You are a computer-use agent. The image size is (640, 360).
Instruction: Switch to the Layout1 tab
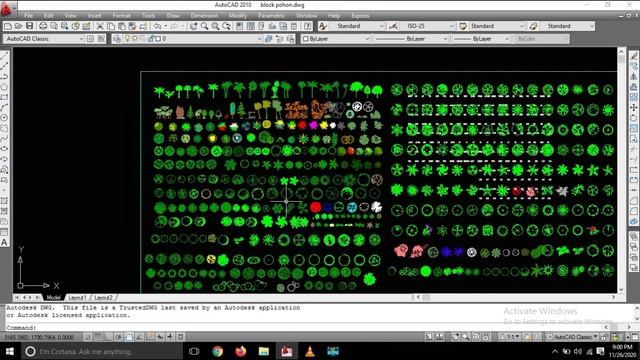[77, 298]
